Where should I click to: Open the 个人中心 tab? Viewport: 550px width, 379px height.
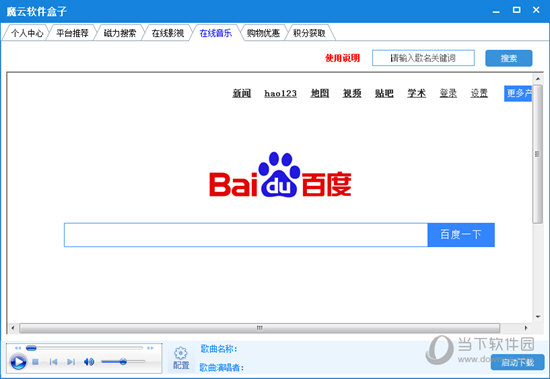[27, 33]
